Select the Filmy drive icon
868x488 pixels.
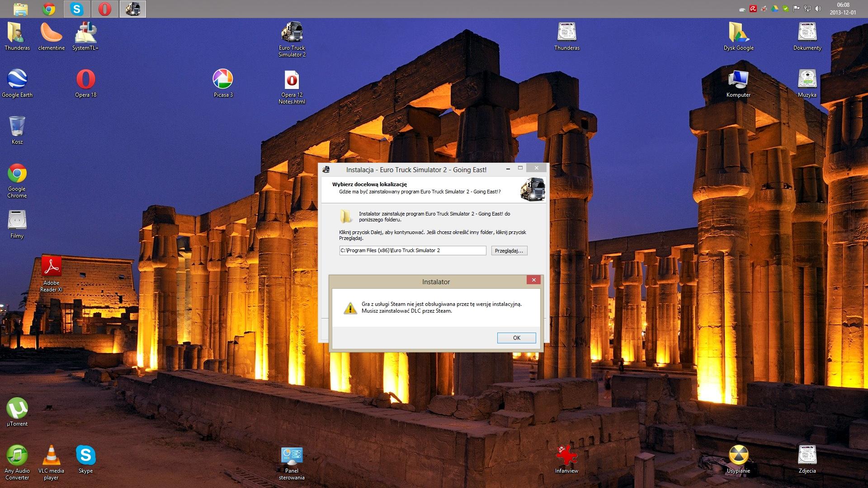(17, 224)
